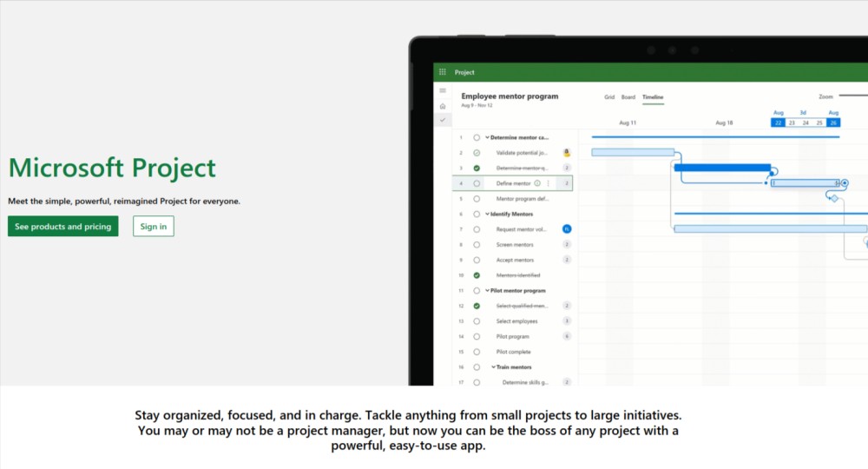This screenshot has width=868, height=469.
Task: Click dependency connector circle on Define mentor bar
Action: click(845, 182)
